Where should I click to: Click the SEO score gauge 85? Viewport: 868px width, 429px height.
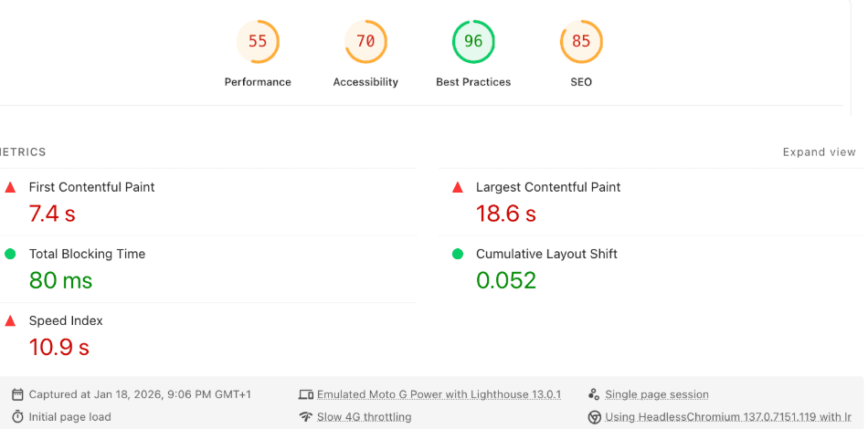[x=581, y=41]
